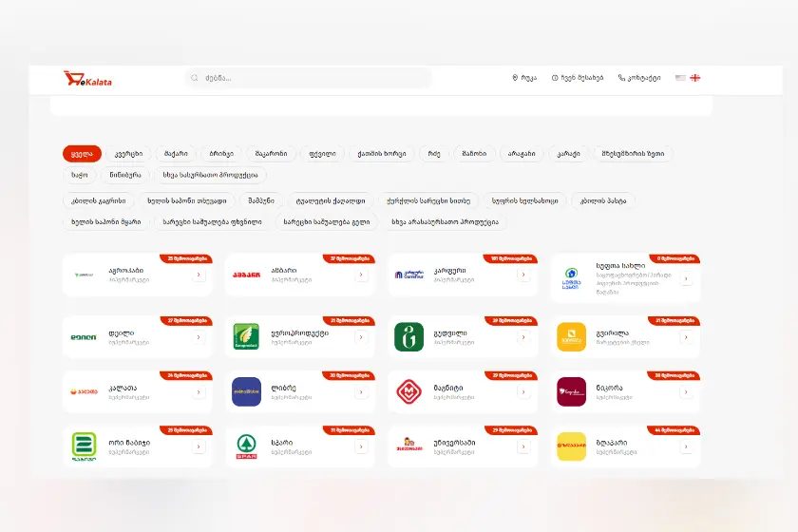The height and width of the screenshot is (532, 798).
Task: Click the სუფთა სახლი store logo
Action: point(572,278)
